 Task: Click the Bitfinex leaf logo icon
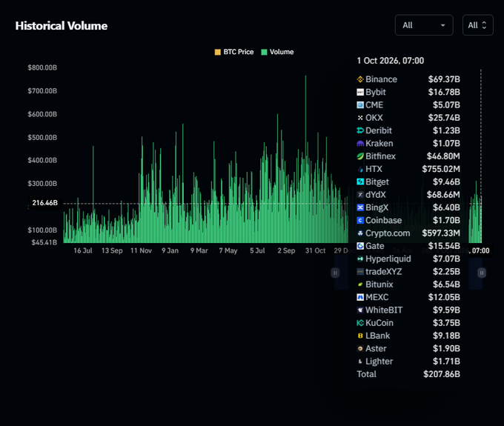(x=360, y=156)
